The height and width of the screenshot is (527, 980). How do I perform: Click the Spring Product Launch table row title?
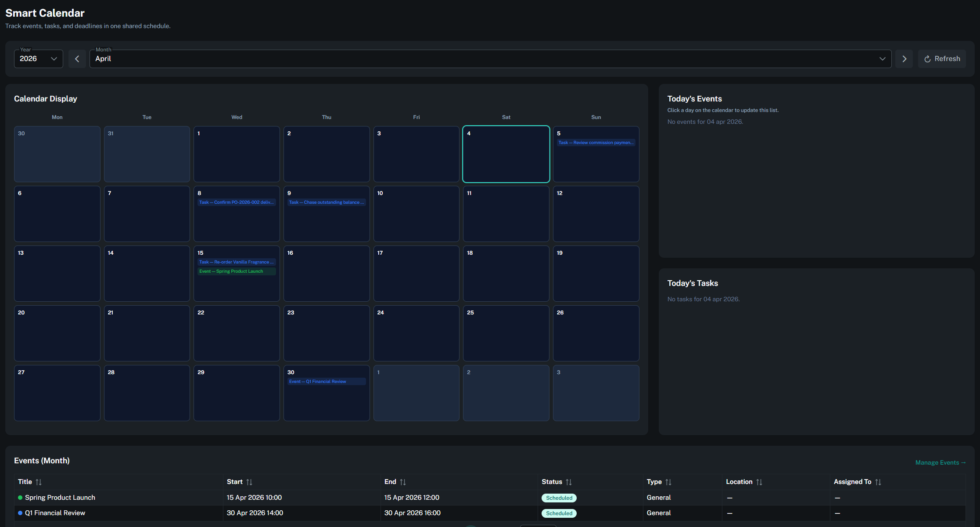[x=60, y=498]
